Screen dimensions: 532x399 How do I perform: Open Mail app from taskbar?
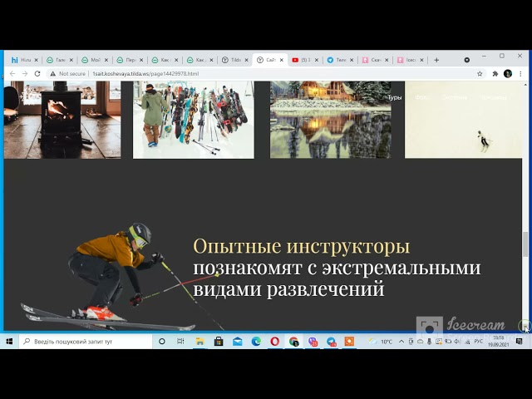tap(238, 342)
